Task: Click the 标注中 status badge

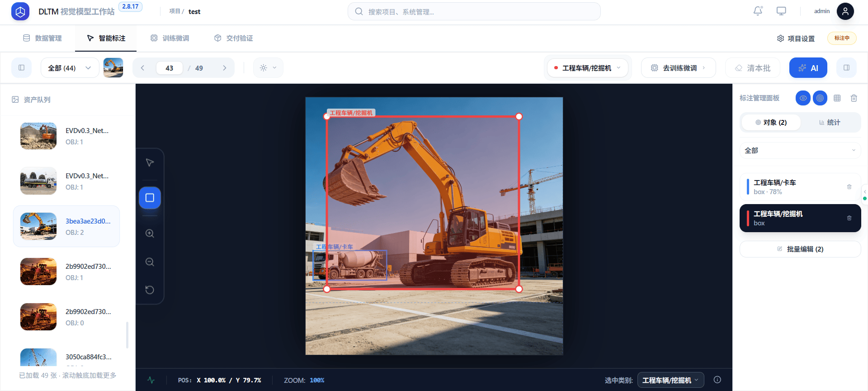Action: [842, 38]
